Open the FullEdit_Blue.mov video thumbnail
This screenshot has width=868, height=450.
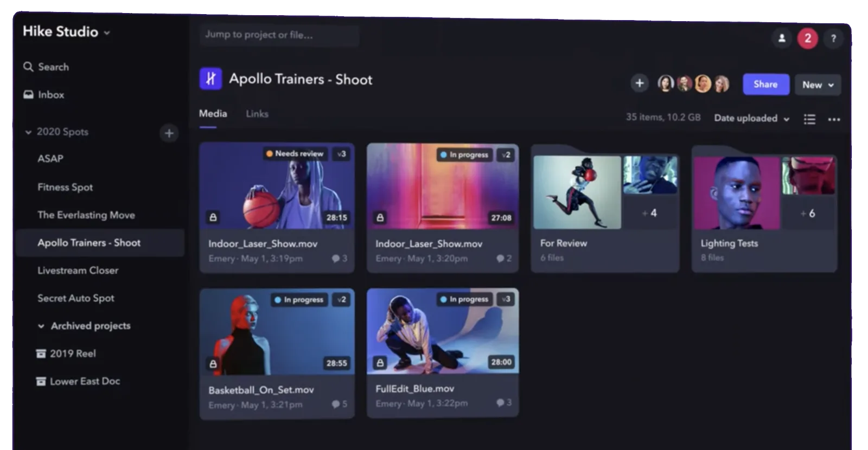443,331
